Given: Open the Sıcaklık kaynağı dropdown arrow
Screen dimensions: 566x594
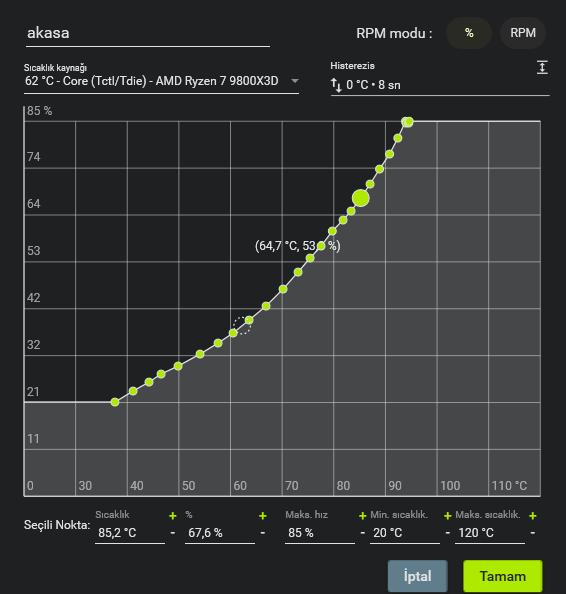Looking at the screenshot, I should click(x=295, y=81).
